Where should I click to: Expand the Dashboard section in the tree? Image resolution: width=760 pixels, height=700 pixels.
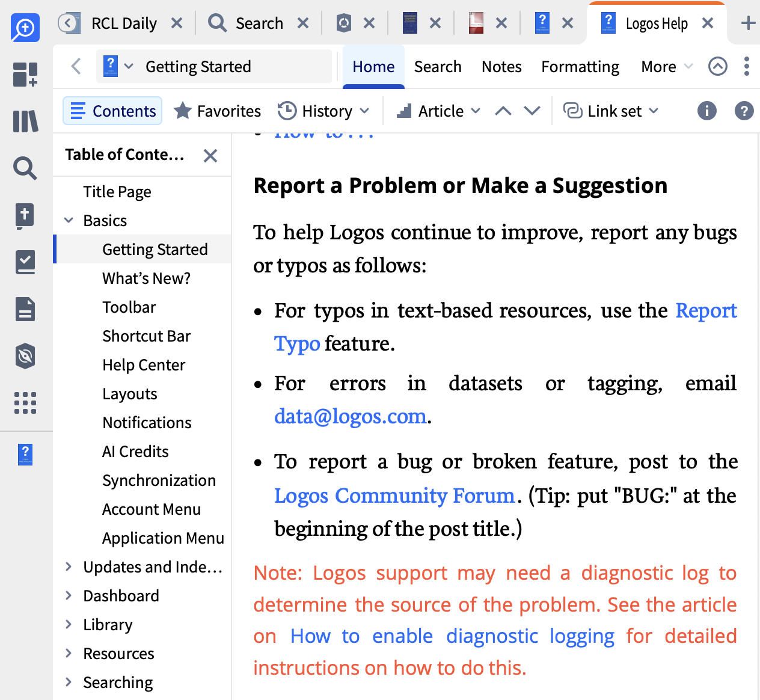pyautogui.click(x=69, y=596)
